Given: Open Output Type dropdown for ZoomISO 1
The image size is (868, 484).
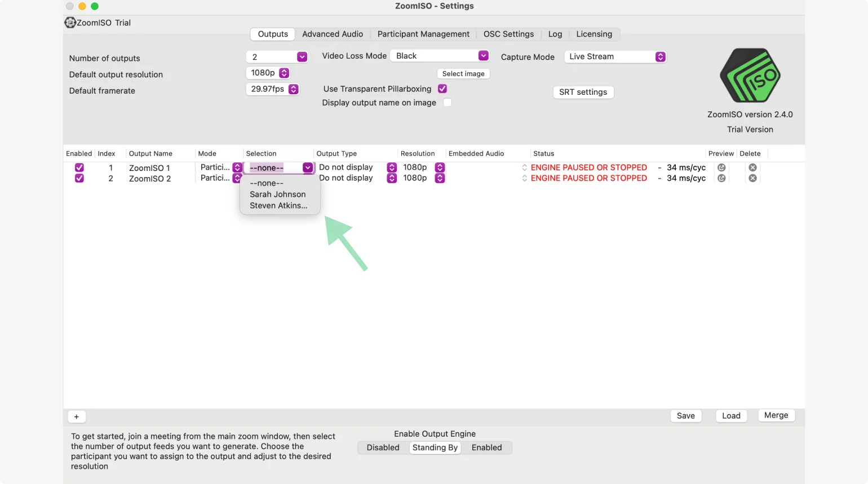Looking at the screenshot, I should click(x=357, y=168).
